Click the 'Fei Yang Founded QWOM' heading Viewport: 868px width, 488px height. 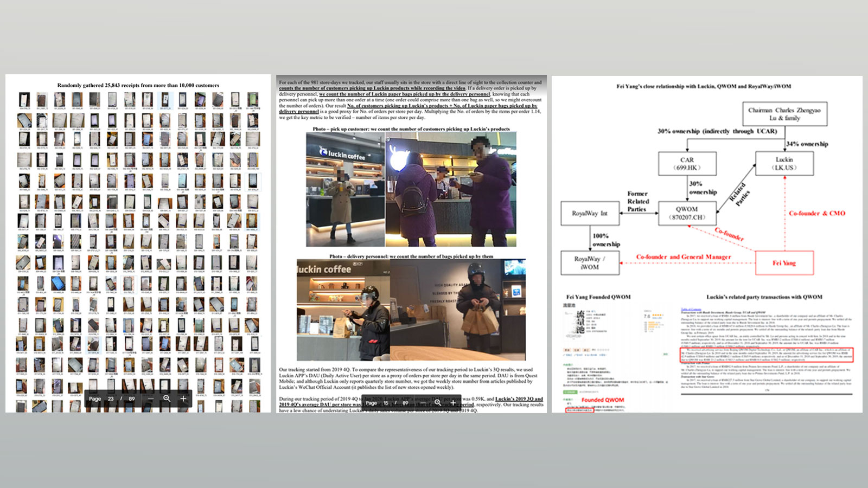coord(598,297)
